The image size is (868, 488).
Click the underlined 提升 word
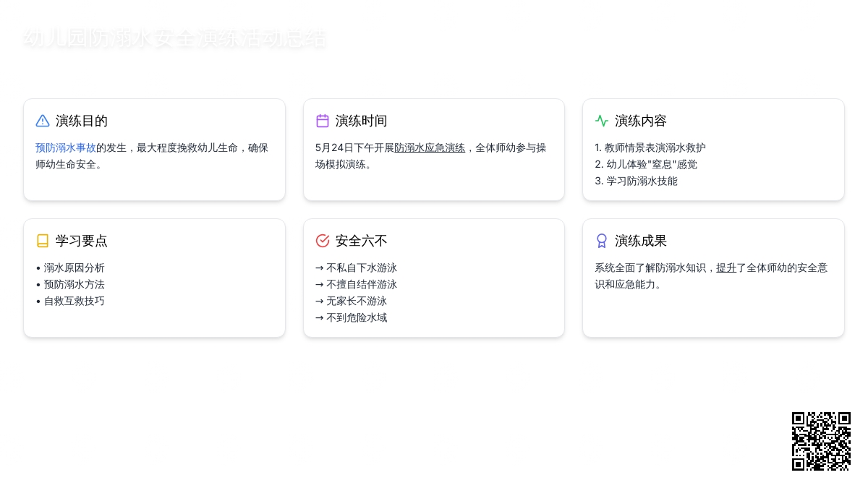pyautogui.click(x=726, y=267)
